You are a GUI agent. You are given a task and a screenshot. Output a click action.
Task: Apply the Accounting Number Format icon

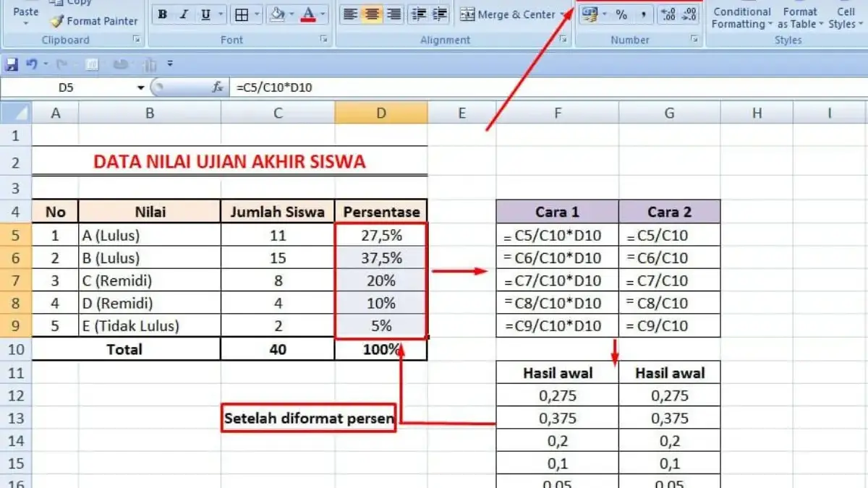pos(590,14)
